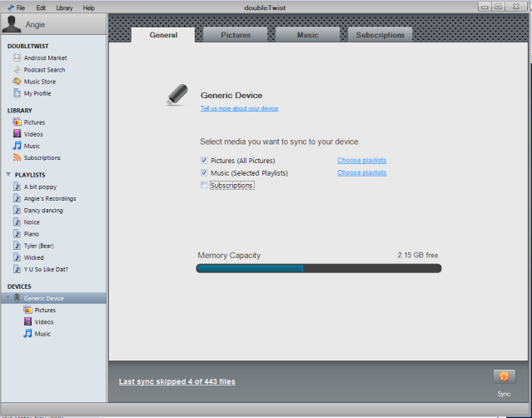
Task: Open the File menu
Action: (x=21, y=7)
